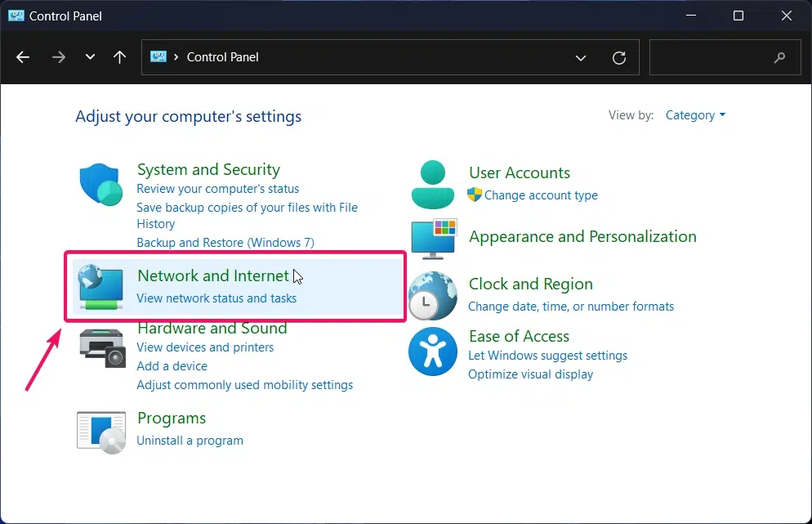Screen dimensions: 812x524
Task: Open Adjust commonly used mobility settings
Action: pyautogui.click(x=244, y=385)
